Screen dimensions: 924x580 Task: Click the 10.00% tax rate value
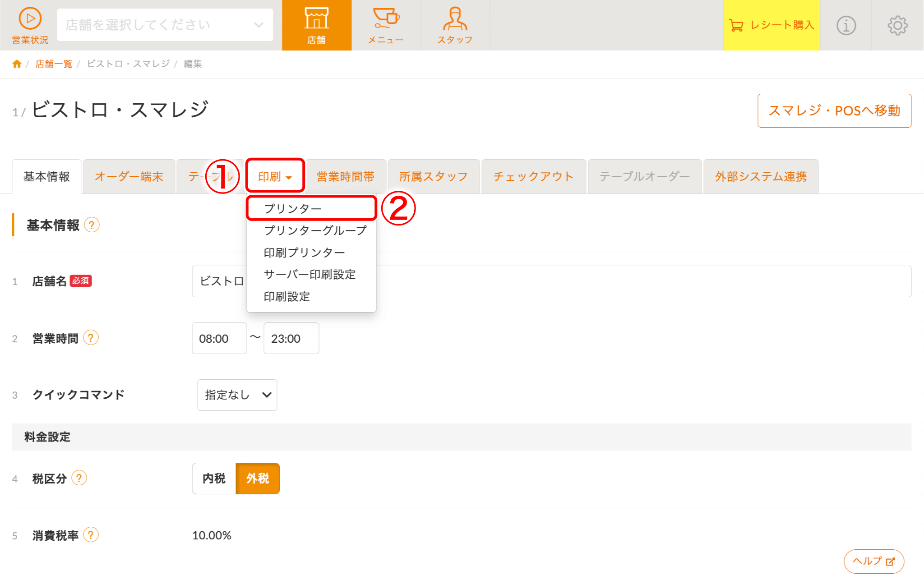click(x=212, y=535)
